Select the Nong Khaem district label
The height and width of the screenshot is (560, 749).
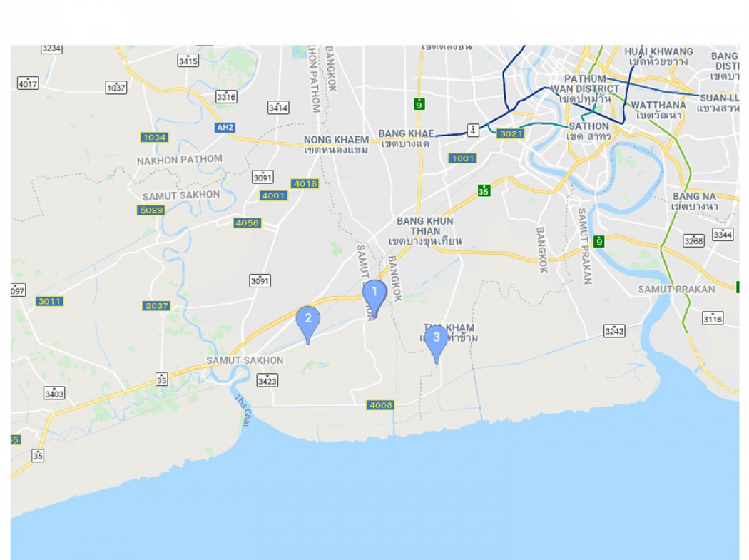pos(336,145)
